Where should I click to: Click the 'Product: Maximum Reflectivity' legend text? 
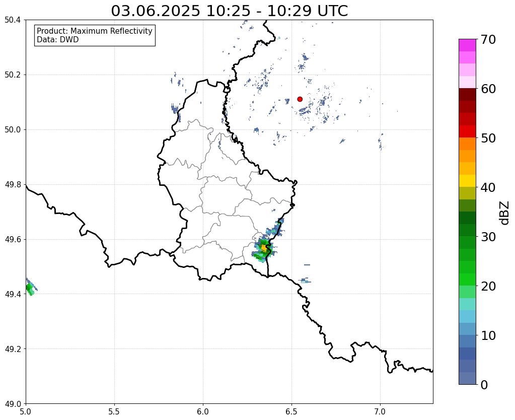click(x=95, y=31)
